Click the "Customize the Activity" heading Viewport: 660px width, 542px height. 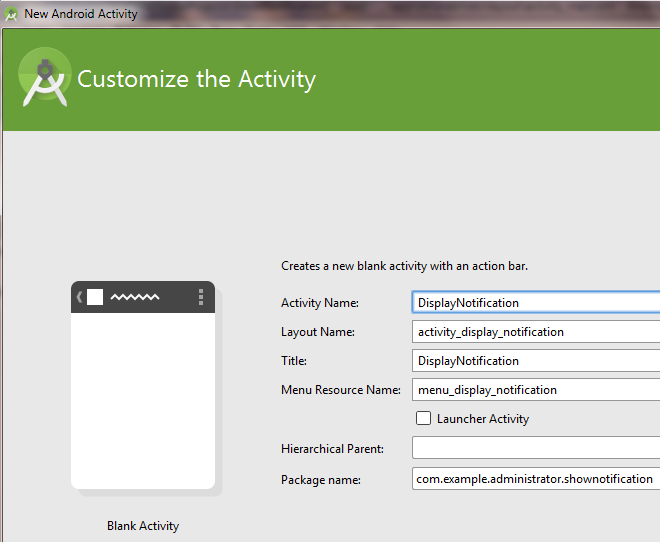click(196, 79)
